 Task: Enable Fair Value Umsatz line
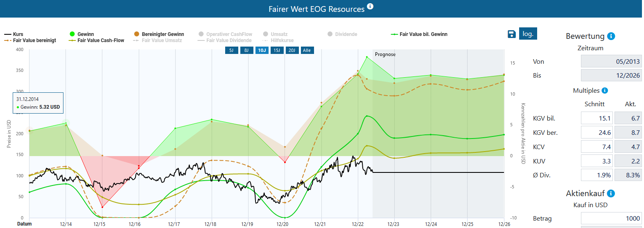(x=158, y=40)
